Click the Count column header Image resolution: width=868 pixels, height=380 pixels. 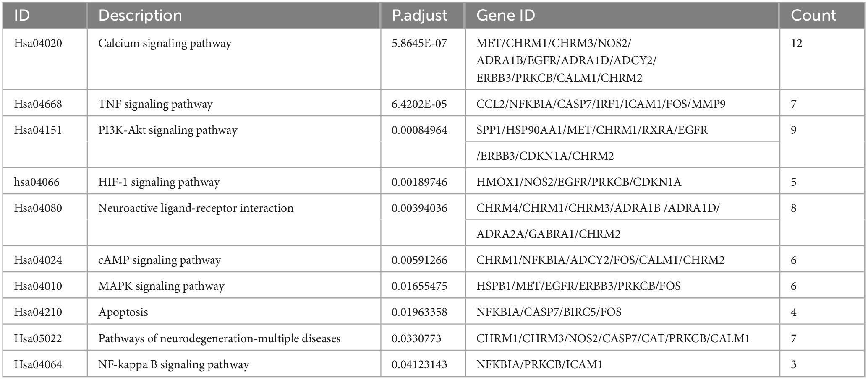point(813,16)
